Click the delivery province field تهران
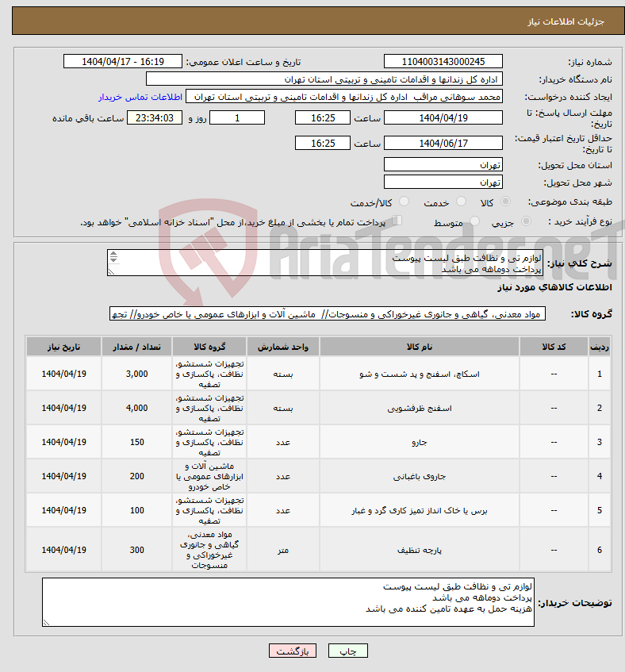 443,164
